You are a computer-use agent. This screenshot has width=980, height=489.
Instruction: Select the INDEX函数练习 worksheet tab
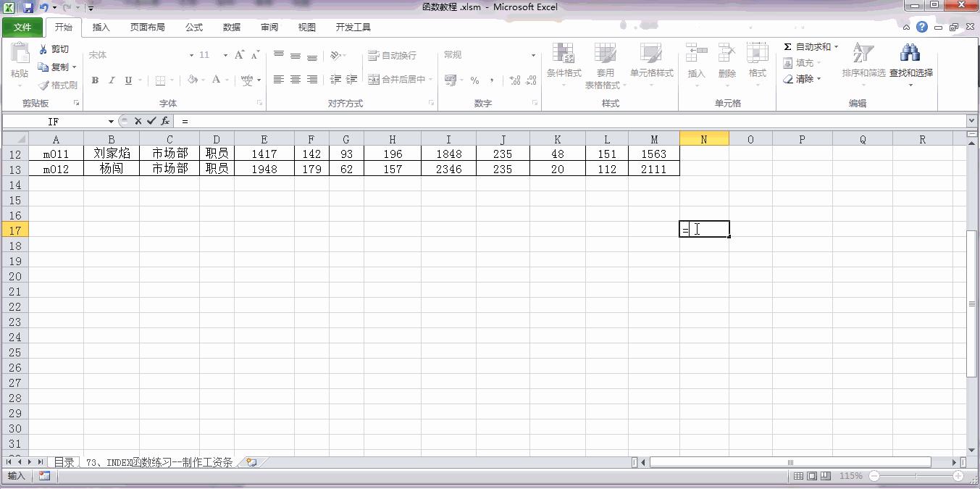coord(158,461)
